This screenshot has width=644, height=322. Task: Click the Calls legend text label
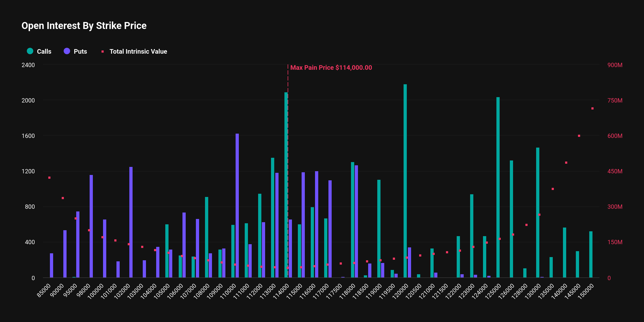(44, 52)
